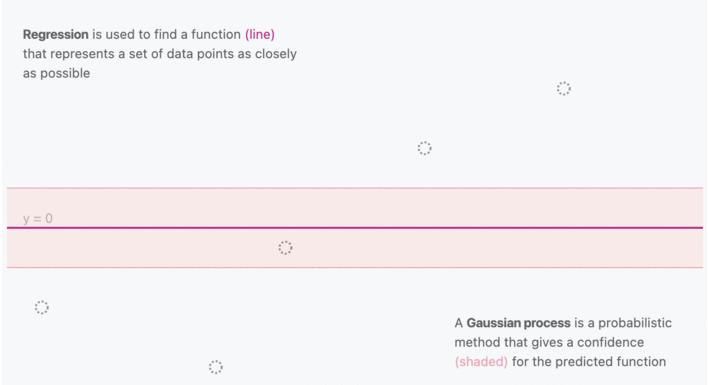Click the top border of the shaded band
708x385 pixels.
tap(355, 188)
